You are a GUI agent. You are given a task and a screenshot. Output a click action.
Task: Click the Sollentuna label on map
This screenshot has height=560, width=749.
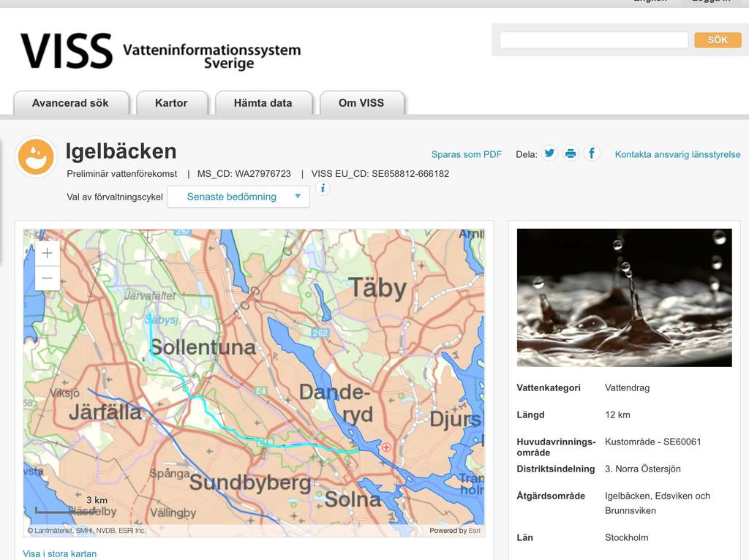[203, 347]
